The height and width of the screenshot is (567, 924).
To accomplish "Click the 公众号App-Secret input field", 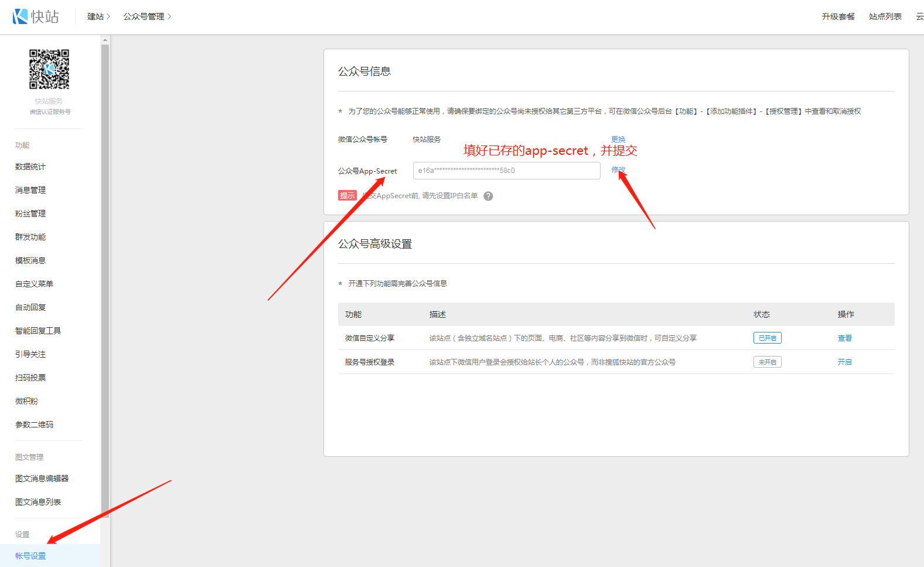I will [x=506, y=171].
